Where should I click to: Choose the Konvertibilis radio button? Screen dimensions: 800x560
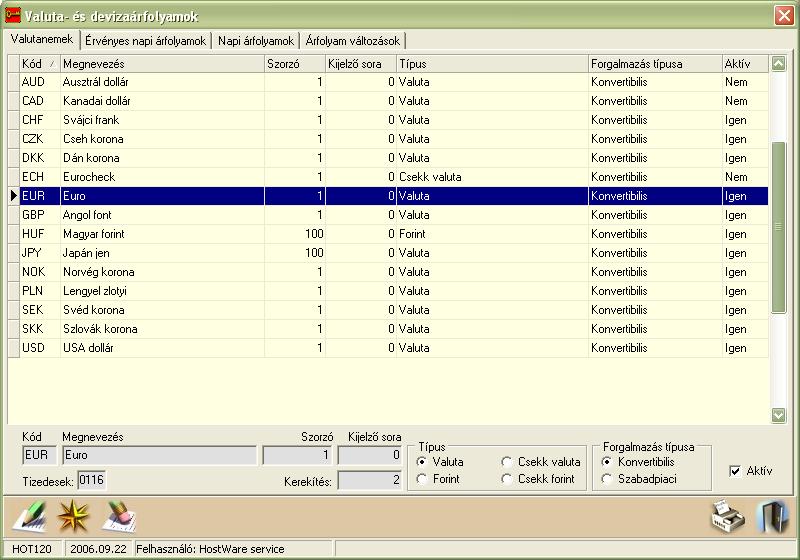[607, 462]
